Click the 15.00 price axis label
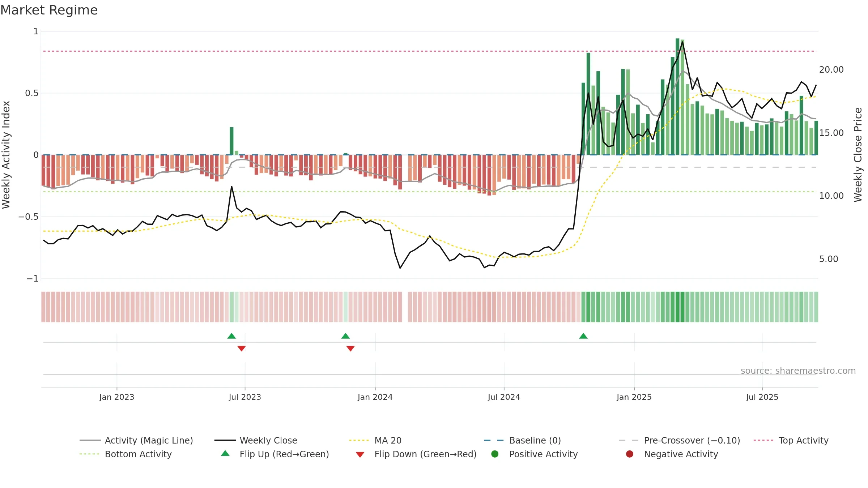Viewport: 868px width, 488px height. (831, 133)
